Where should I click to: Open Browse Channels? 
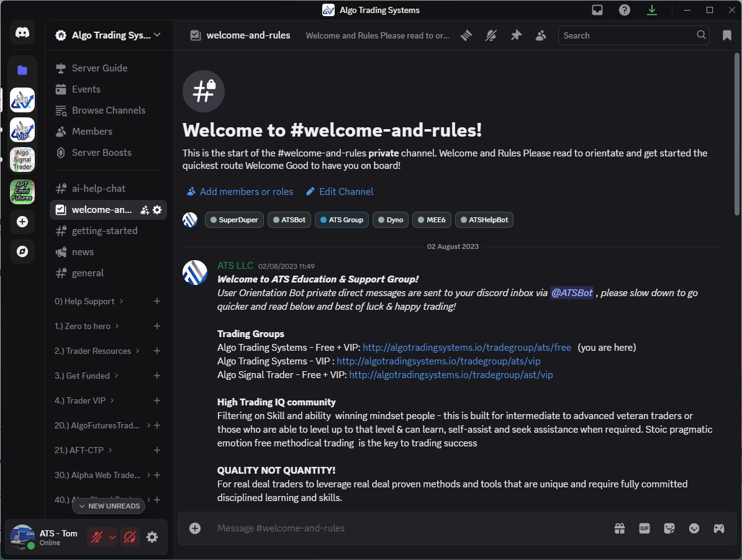click(109, 111)
